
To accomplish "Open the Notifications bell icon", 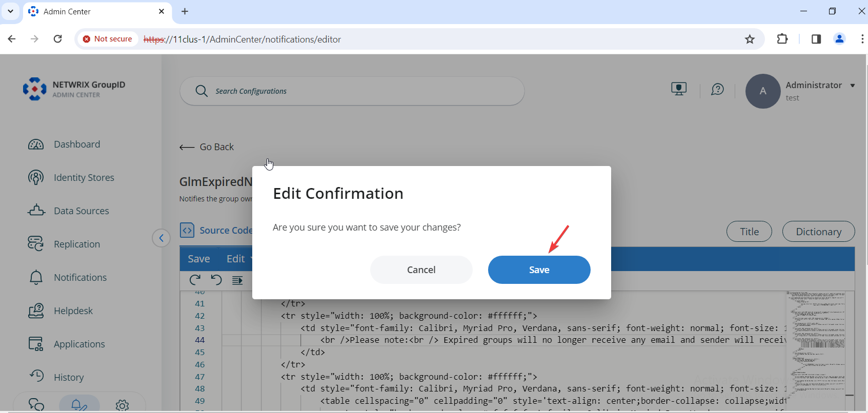I will click(x=36, y=277).
